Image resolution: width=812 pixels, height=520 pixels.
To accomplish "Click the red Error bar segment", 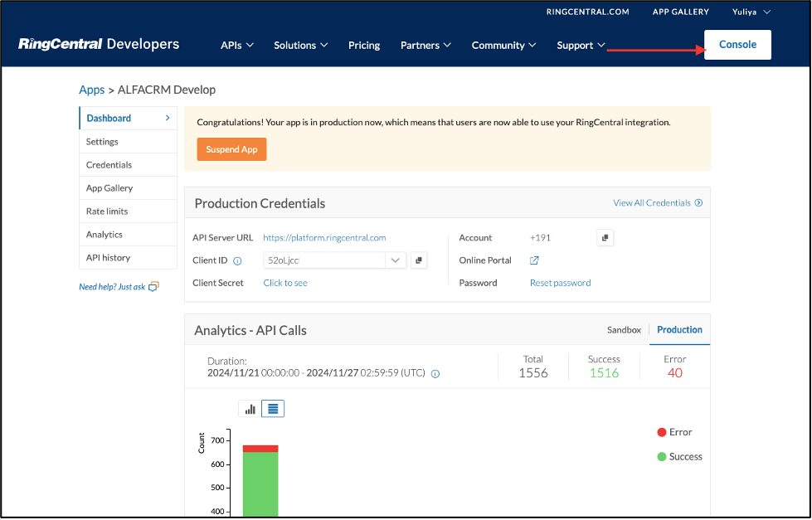I will click(260, 449).
